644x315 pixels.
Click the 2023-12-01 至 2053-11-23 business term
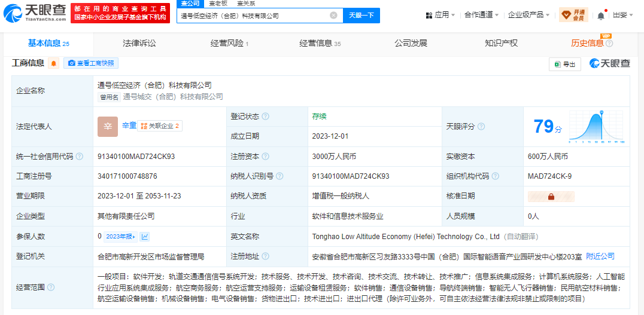[x=141, y=196]
